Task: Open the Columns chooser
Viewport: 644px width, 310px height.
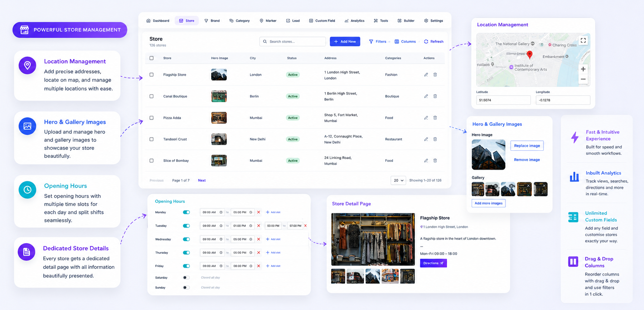Action: pos(405,42)
